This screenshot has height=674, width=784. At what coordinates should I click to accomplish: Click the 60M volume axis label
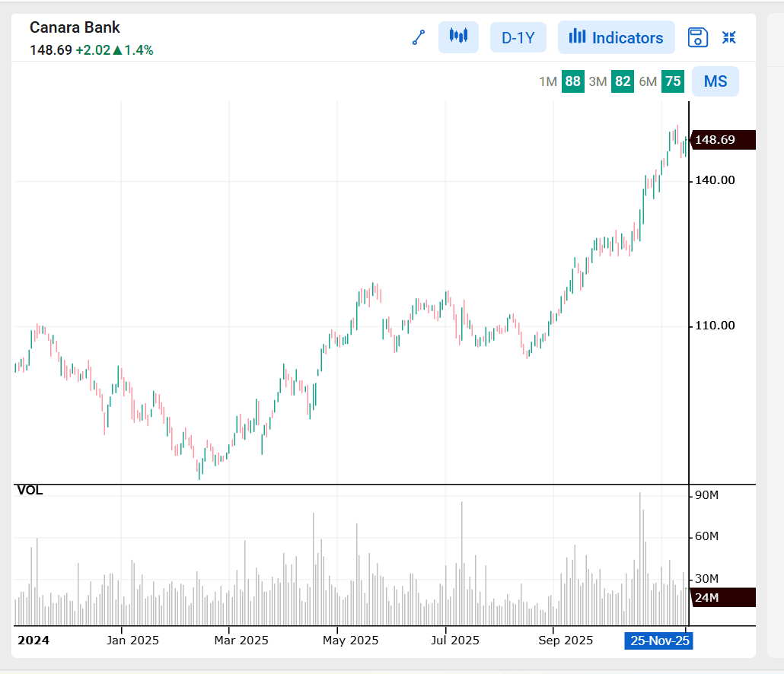[706, 536]
